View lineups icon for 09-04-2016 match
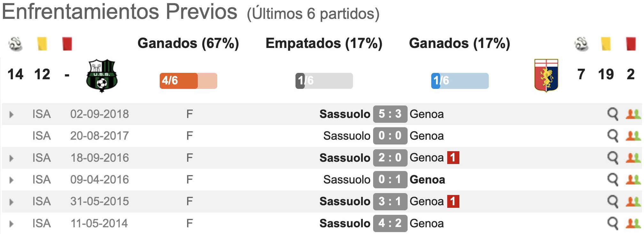The image size is (644, 234). pos(633,180)
